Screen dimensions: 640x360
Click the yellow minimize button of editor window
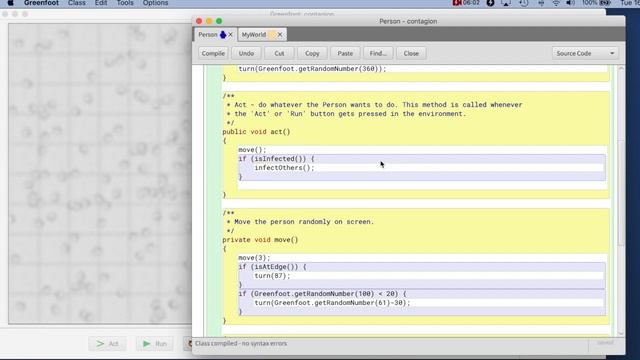coord(209,21)
